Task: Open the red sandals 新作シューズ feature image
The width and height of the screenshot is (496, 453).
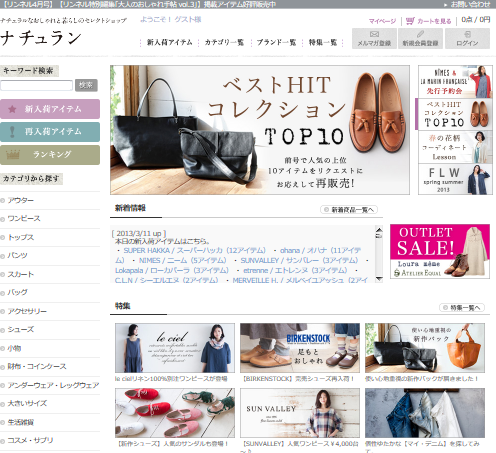Action: click(x=175, y=413)
